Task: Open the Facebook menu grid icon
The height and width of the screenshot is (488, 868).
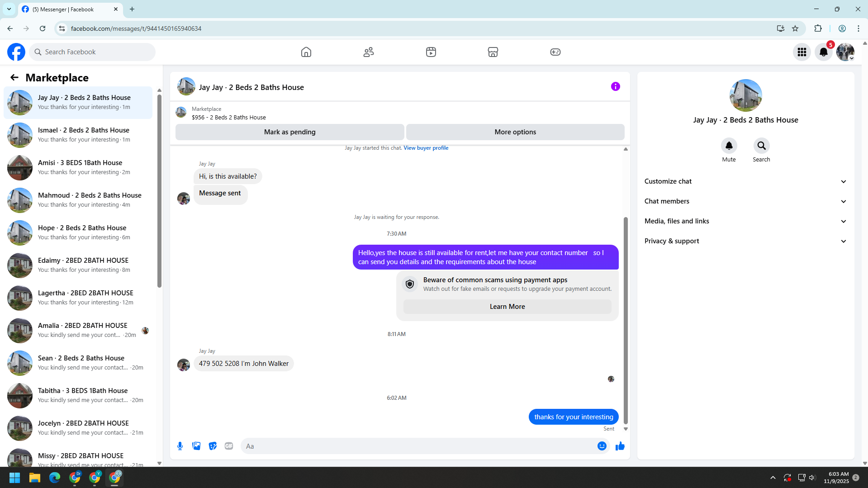Action: [802, 52]
